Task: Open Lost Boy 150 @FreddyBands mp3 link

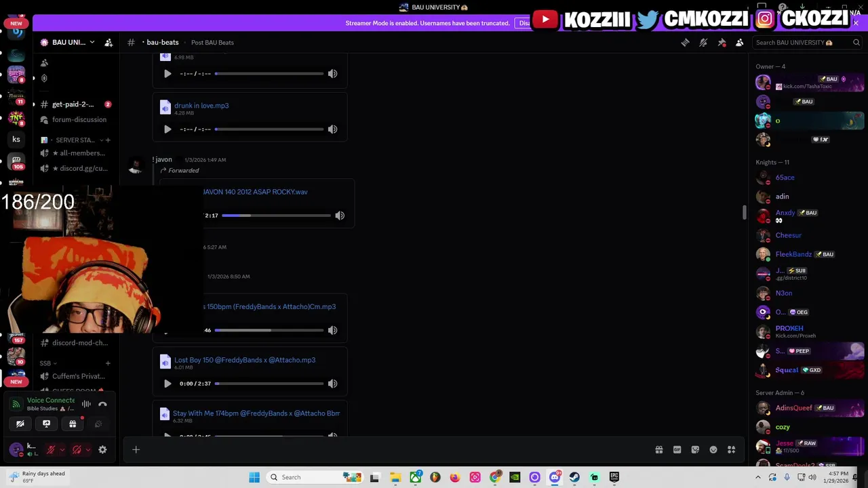Action: [245, 360]
